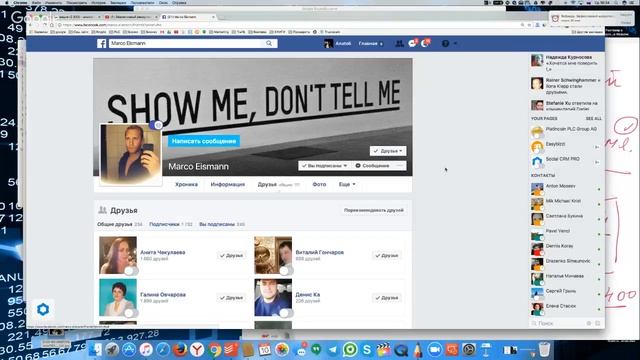Open the Messenger messages icon
The height and width of the screenshot is (360, 640).
412,43
